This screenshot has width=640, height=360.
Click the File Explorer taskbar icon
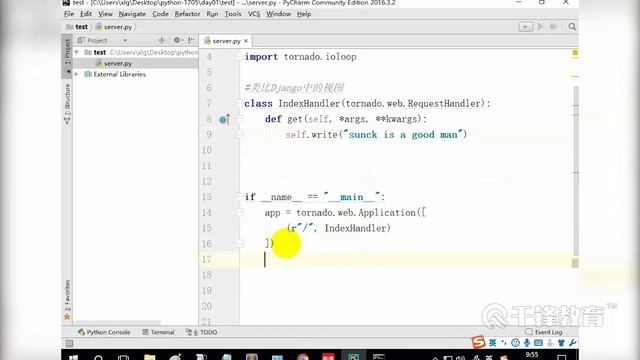click(150, 357)
